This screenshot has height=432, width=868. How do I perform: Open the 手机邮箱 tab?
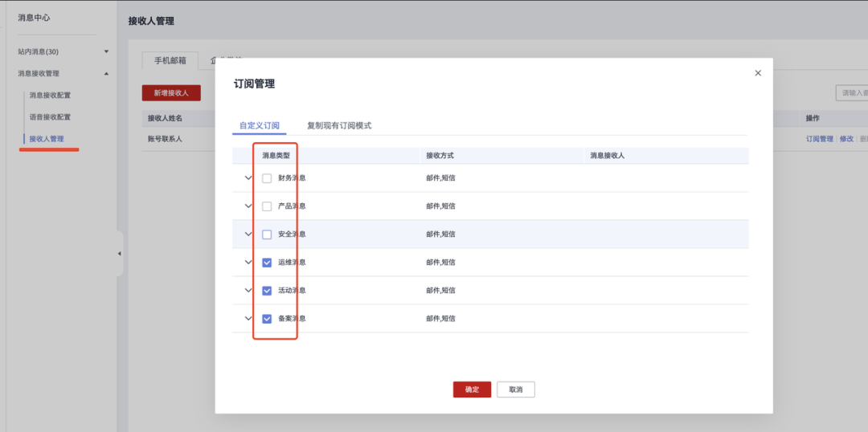pos(170,60)
